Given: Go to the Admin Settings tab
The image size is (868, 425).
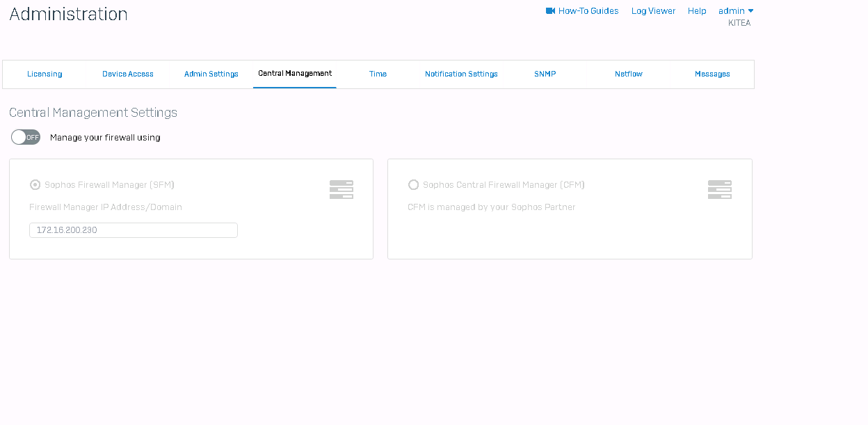Looking at the screenshot, I should [x=211, y=74].
